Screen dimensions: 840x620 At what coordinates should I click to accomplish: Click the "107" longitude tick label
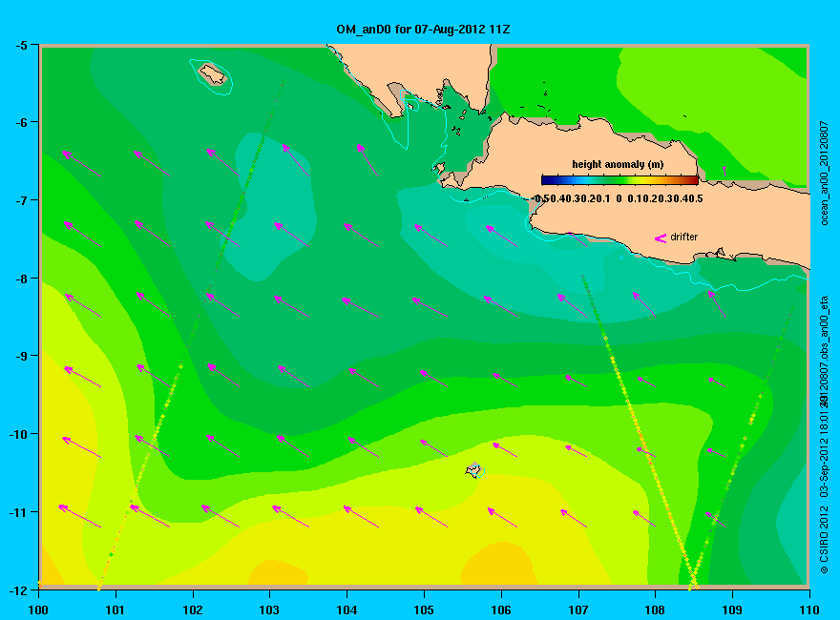(x=578, y=610)
